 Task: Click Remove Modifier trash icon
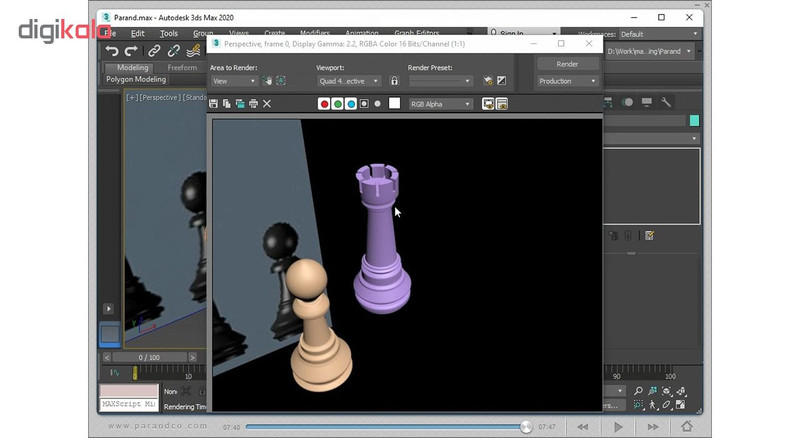[x=628, y=235]
